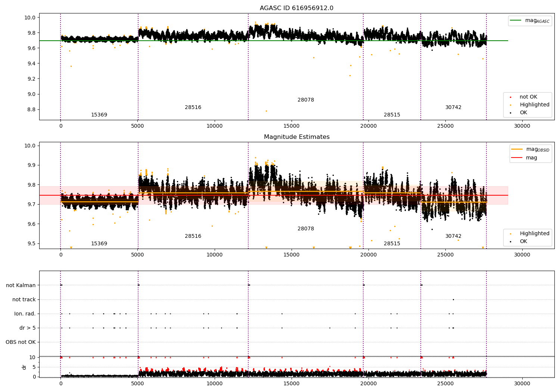
Task: Click x-tick 20000 under the bottom plot
Action: pyautogui.click(x=368, y=384)
